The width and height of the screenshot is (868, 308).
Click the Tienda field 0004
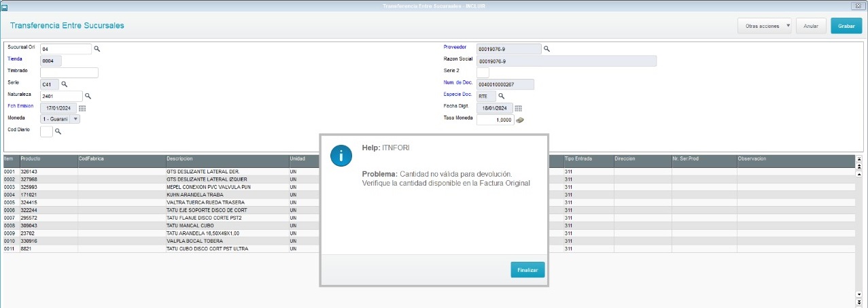pyautogui.click(x=51, y=61)
